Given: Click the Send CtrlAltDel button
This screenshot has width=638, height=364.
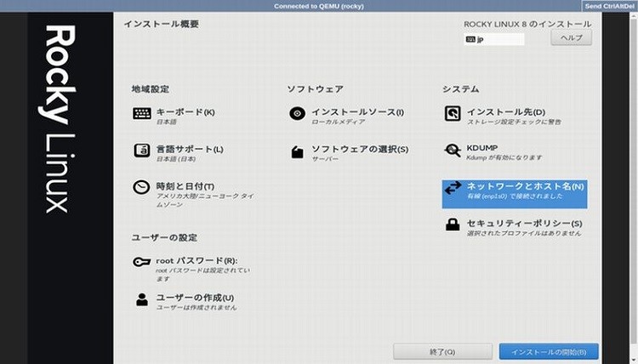Looking at the screenshot, I should tap(610, 6).
